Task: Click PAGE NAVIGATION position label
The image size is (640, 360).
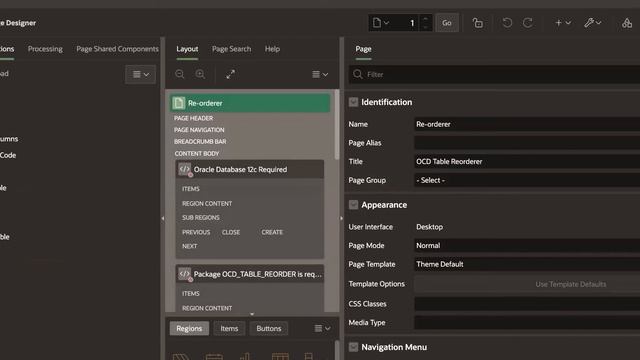Action: tap(199, 130)
